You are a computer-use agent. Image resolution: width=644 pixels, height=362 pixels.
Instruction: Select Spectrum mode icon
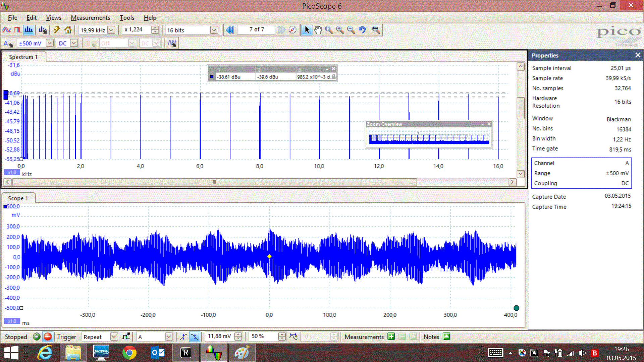tap(29, 30)
